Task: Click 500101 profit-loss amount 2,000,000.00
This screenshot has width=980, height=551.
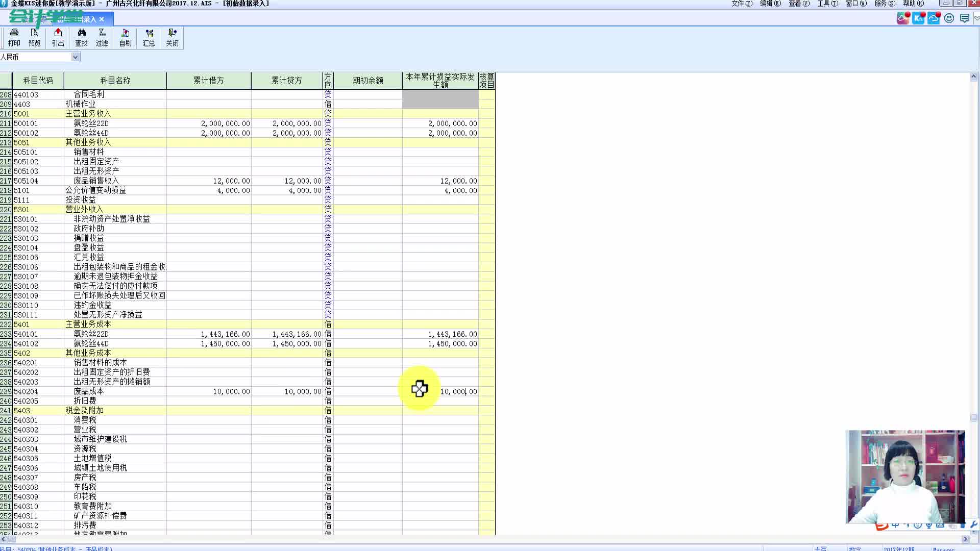Action: [x=453, y=123]
